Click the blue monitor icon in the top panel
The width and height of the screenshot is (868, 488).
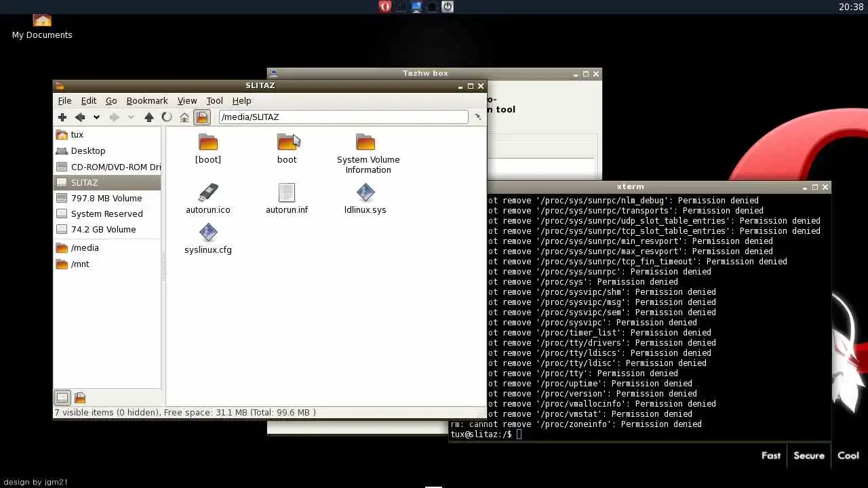pos(416,7)
